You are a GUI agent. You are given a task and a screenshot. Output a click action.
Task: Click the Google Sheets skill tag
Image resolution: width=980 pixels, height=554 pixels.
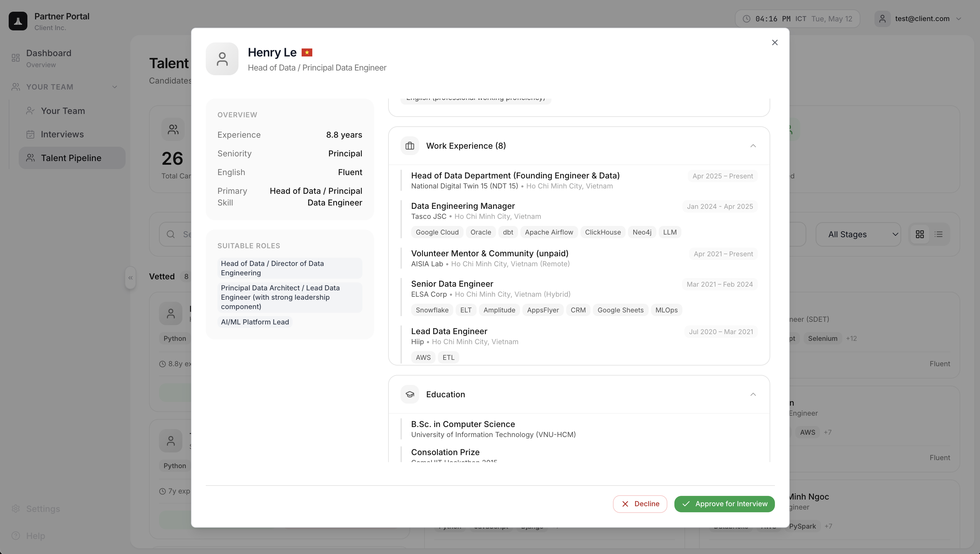[x=620, y=310]
